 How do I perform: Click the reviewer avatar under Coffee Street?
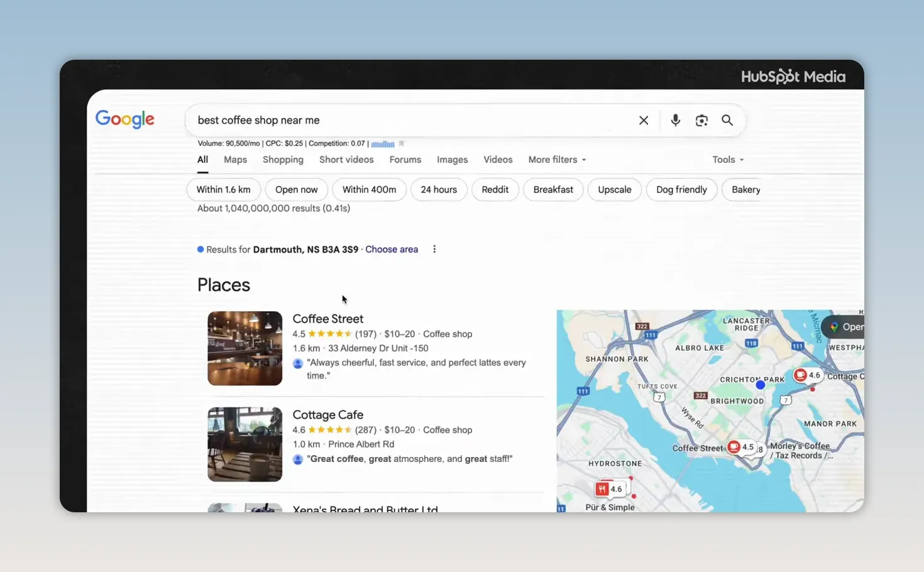point(298,363)
